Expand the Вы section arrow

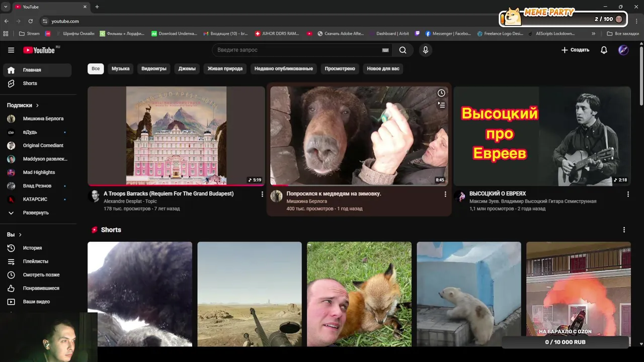[20, 235]
